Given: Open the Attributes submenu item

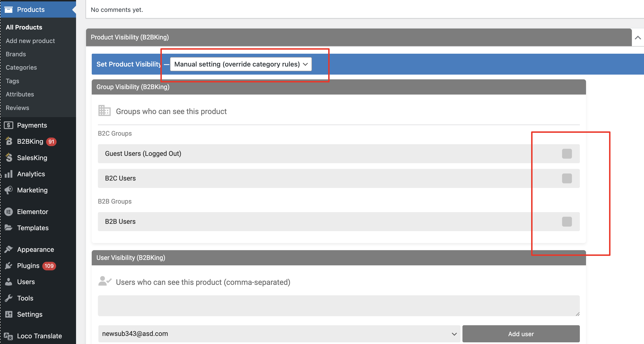Looking at the screenshot, I should point(20,94).
